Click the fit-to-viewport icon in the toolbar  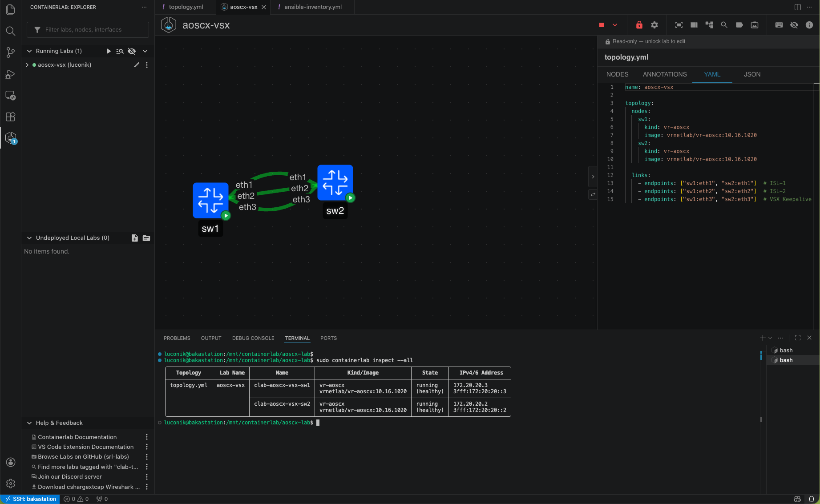pos(679,25)
